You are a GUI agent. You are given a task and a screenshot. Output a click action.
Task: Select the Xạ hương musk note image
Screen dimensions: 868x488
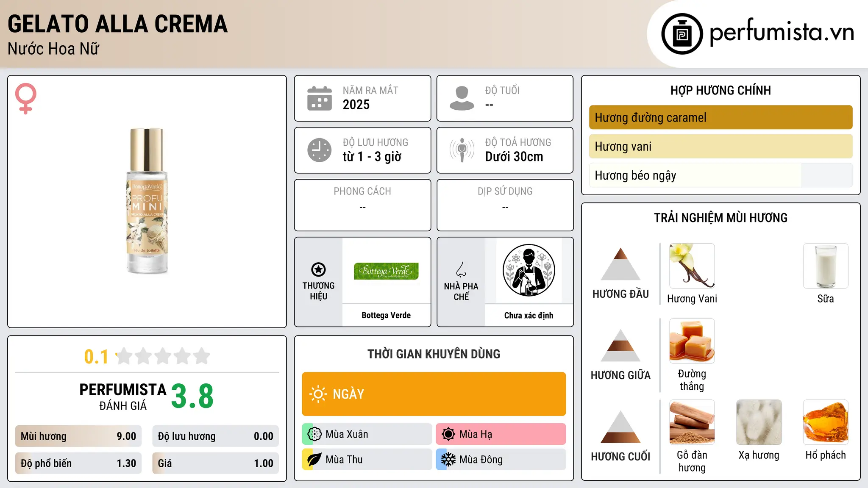click(x=759, y=422)
